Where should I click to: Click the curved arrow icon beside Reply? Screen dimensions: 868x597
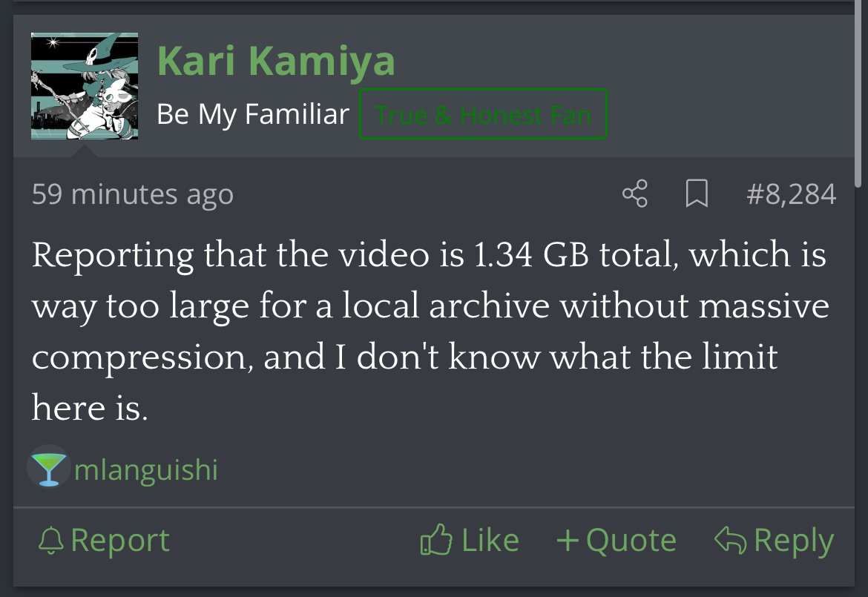coord(730,540)
